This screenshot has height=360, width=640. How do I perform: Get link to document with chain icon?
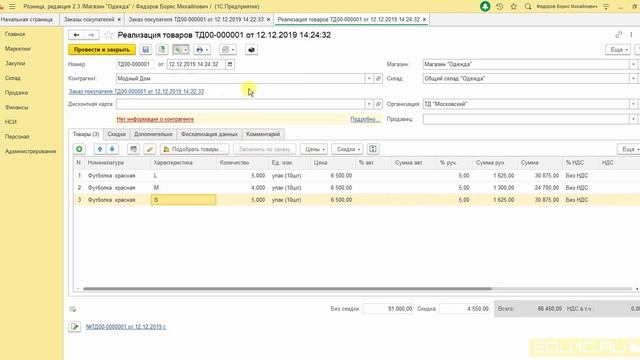tap(618, 35)
